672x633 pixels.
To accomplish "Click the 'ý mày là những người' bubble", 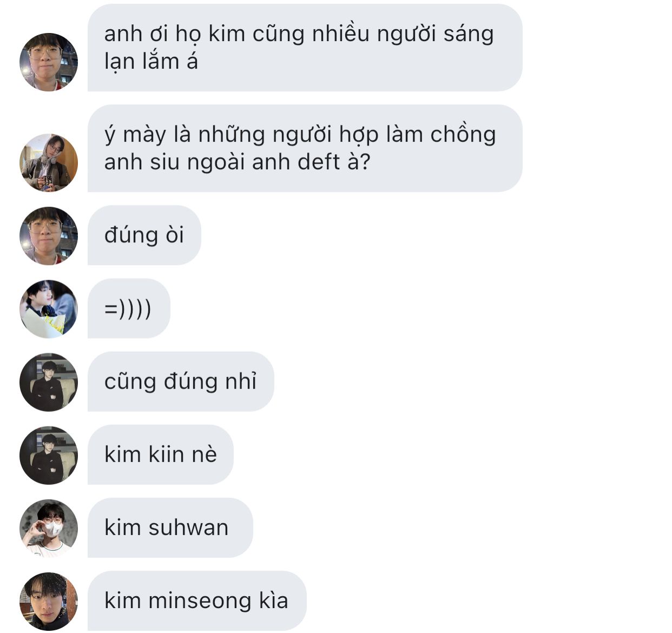I will 305,148.
